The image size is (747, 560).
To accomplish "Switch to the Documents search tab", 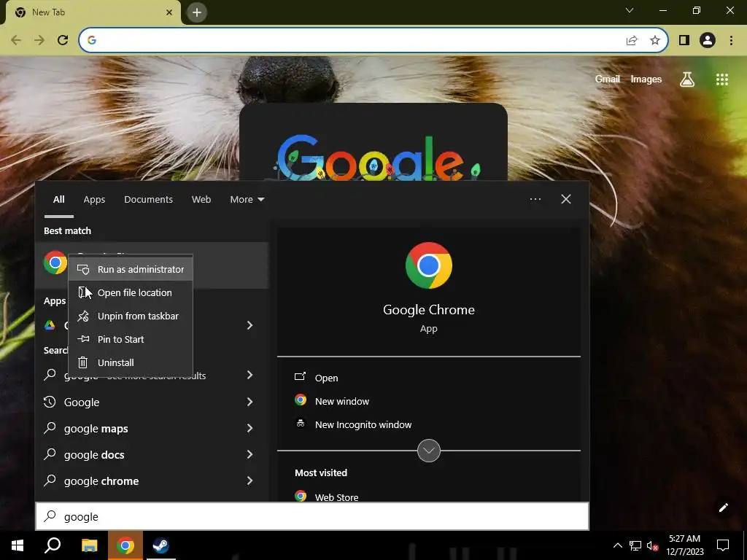I will pyautogui.click(x=148, y=200).
